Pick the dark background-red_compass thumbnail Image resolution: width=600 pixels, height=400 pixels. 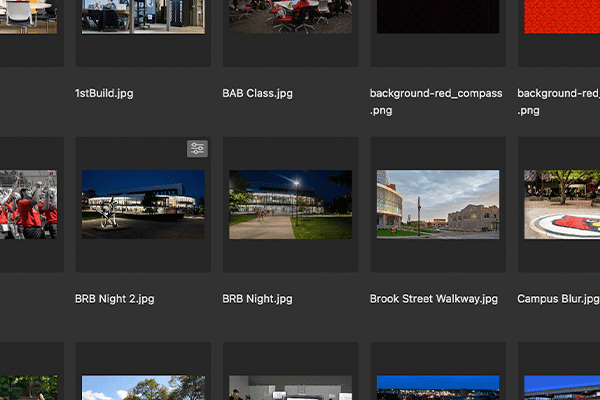tap(437, 16)
